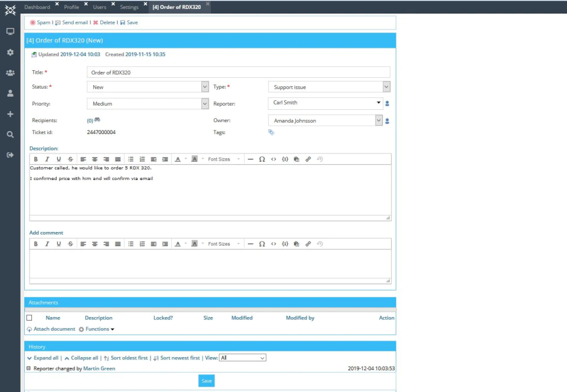
Task: Open background color picker in Description toolbar
Action: point(194,159)
